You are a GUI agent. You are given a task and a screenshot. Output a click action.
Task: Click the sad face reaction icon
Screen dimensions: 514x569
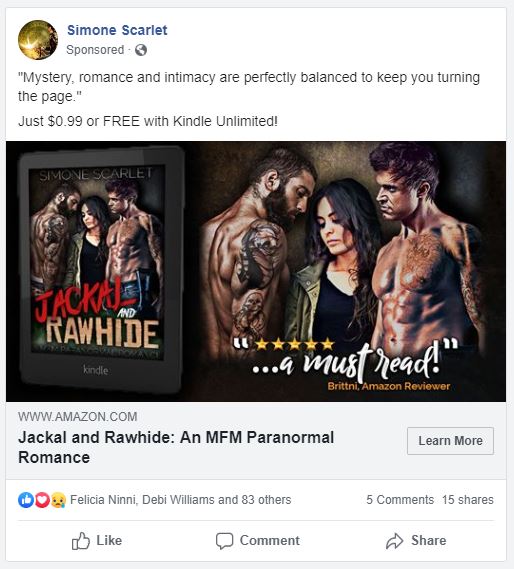tap(58, 500)
